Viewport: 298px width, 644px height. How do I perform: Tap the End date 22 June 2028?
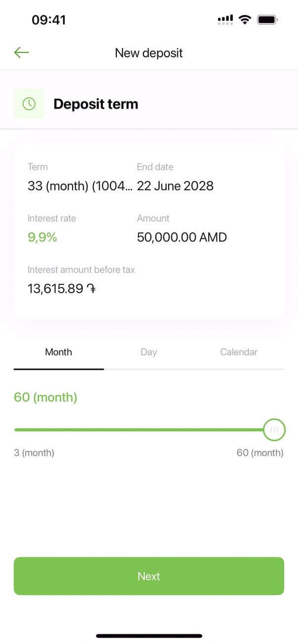[x=175, y=186]
